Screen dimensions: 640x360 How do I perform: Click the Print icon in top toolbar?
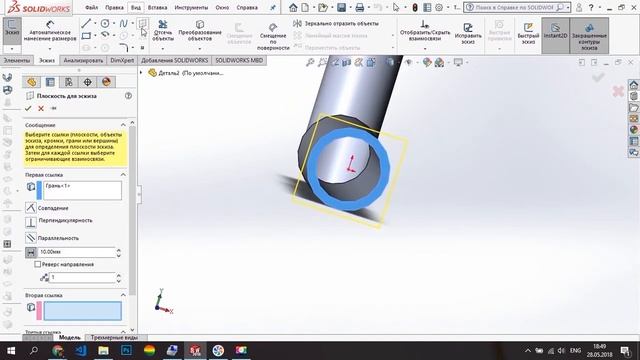[360, 7]
